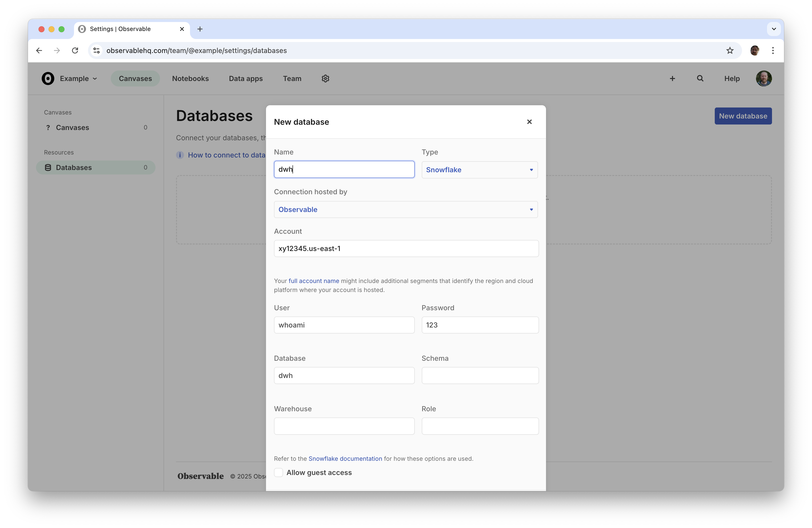Enable Allow guest access

pos(278,472)
